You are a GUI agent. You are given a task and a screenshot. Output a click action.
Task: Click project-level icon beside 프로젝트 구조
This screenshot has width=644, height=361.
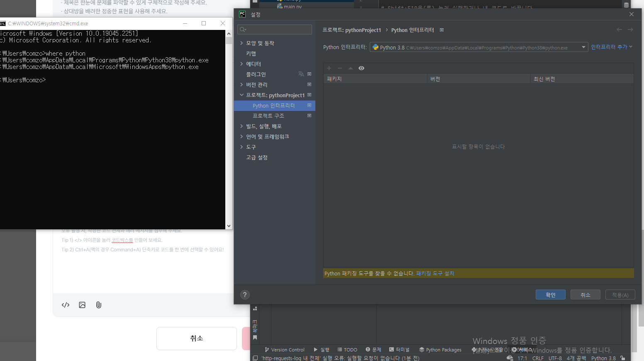pyautogui.click(x=309, y=115)
